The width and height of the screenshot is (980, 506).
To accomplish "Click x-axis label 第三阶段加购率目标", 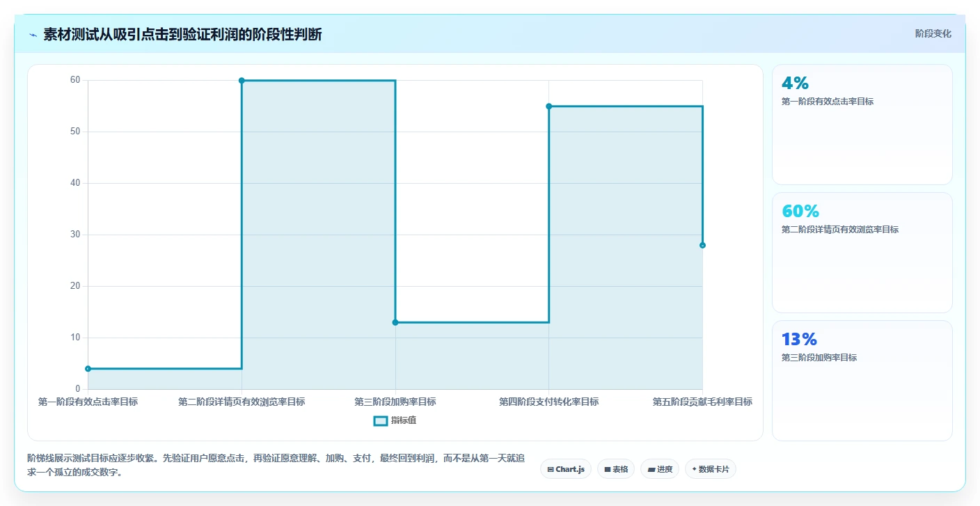I will (395, 402).
